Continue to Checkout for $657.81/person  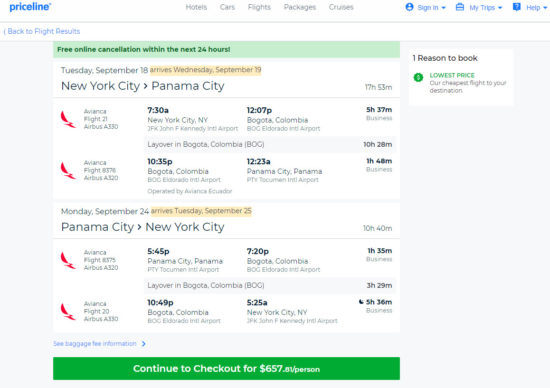pos(226,368)
